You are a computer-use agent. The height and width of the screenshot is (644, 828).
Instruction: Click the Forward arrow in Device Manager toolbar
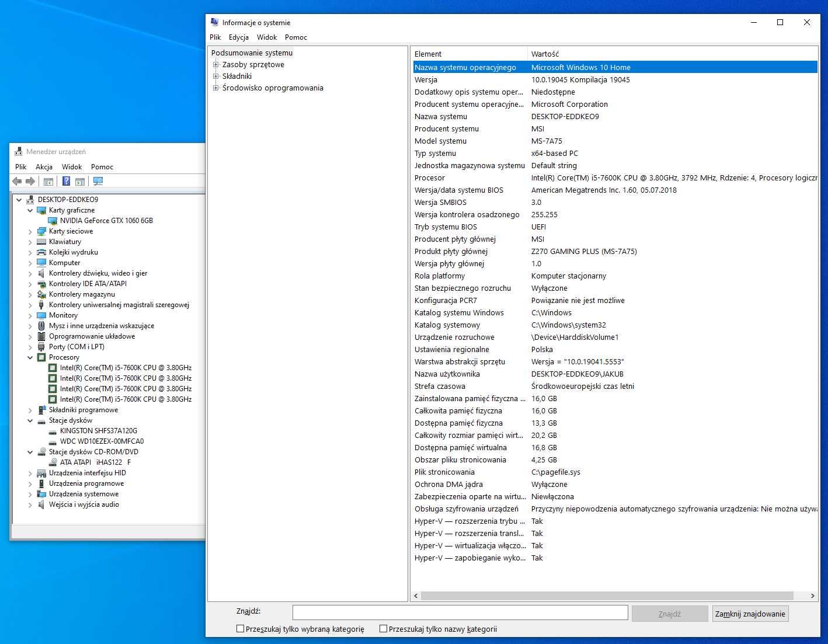click(30, 182)
